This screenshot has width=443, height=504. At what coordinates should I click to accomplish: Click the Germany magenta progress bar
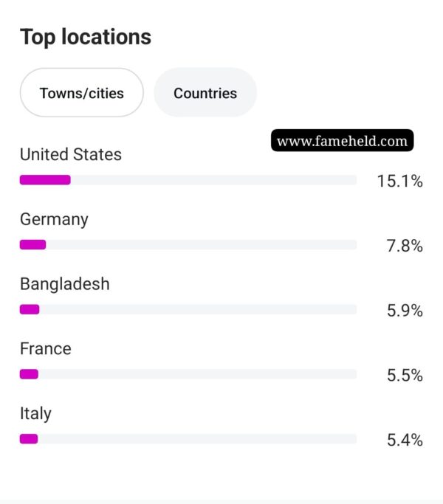[32, 244]
